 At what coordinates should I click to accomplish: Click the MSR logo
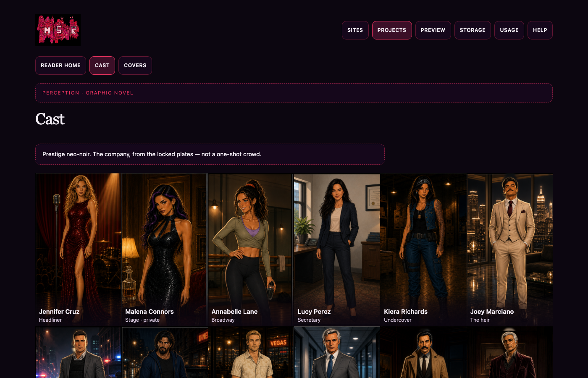click(58, 30)
